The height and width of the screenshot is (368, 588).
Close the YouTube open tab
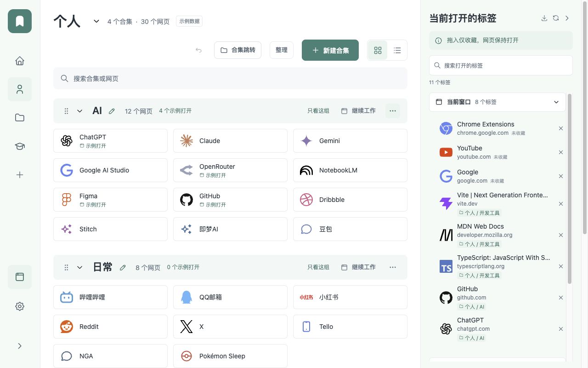pyautogui.click(x=561, y=152)
